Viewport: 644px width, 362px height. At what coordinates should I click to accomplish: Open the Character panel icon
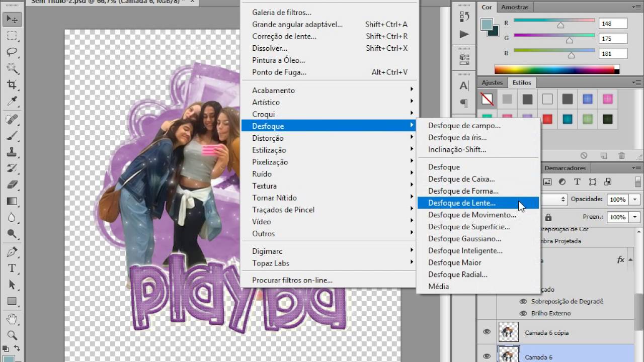tap(464, 85)
